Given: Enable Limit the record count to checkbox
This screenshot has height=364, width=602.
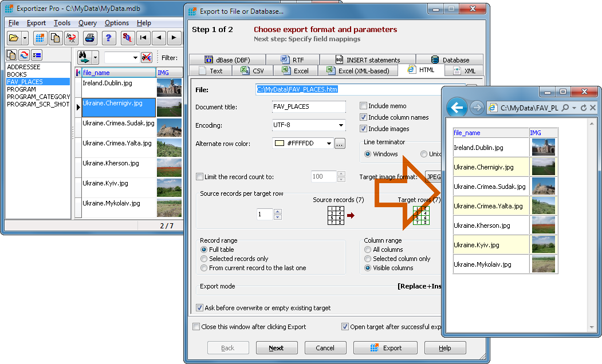Looking at the screenshot, I should tap(200, 177).
